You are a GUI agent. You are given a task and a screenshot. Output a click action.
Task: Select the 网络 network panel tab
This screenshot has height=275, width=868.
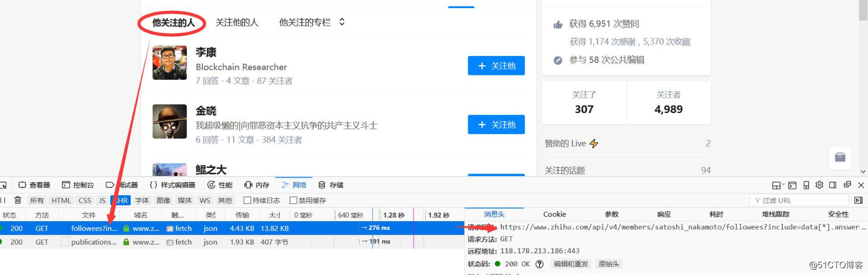[x=294, y=185]
